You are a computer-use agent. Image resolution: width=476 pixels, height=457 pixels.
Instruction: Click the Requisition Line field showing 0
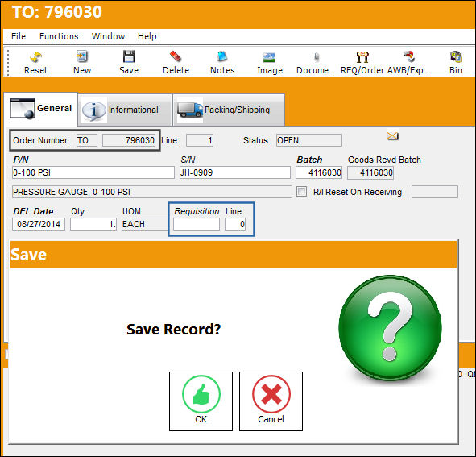pyautogui.click(x=235, y=224)
